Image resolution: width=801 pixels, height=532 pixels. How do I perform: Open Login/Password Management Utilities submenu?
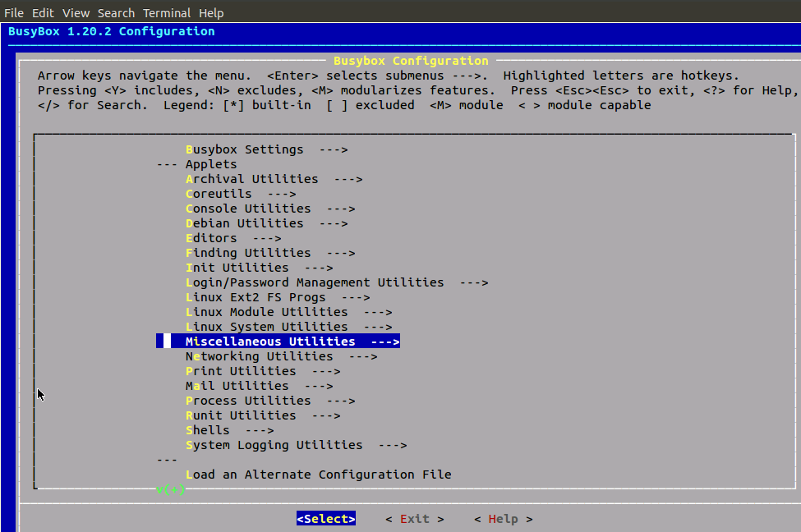click(x=337, y=283)
